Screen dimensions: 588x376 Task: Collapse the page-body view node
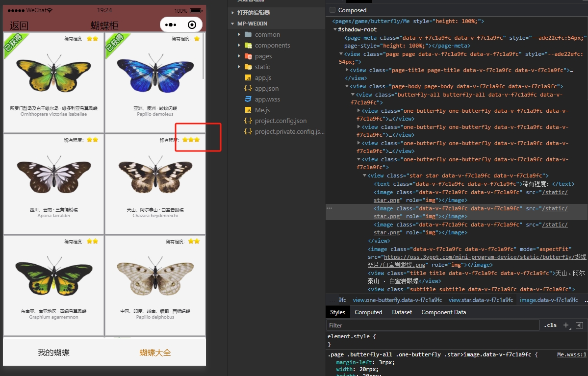pyautogui.click(x=347, y=86)
